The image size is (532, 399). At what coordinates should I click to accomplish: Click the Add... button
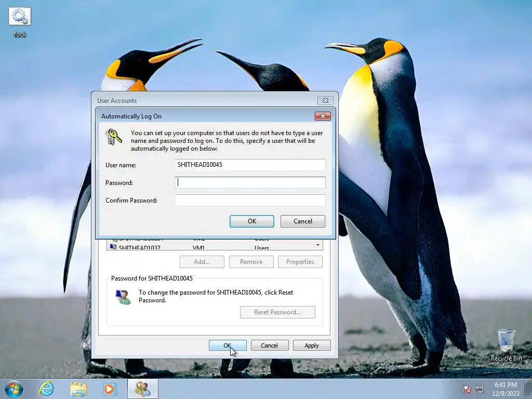[202, 262]
